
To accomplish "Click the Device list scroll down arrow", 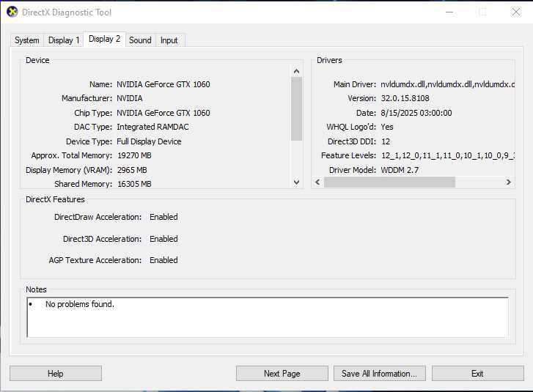I will pyautogui.click(x=296, y=182).
